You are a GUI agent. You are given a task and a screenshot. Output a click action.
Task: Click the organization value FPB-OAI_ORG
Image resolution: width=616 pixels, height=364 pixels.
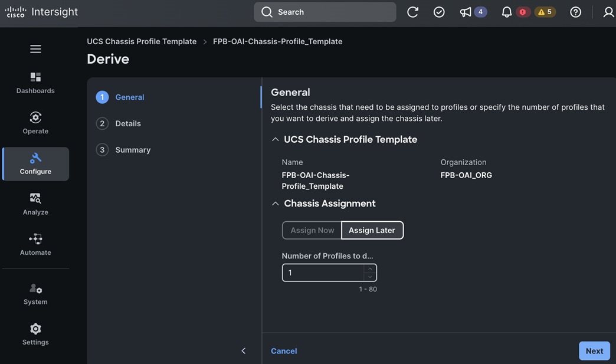tap(466, 175)
